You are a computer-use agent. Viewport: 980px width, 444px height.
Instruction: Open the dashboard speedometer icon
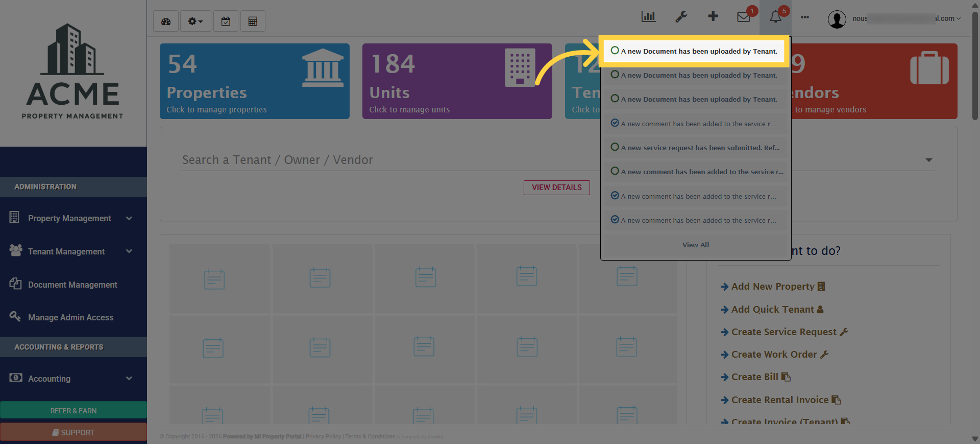click(166, 21)
